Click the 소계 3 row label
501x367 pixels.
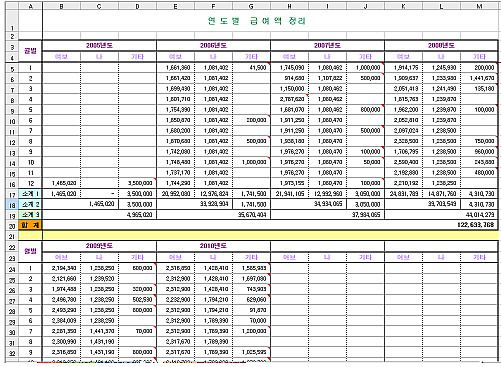coord(30,215)
